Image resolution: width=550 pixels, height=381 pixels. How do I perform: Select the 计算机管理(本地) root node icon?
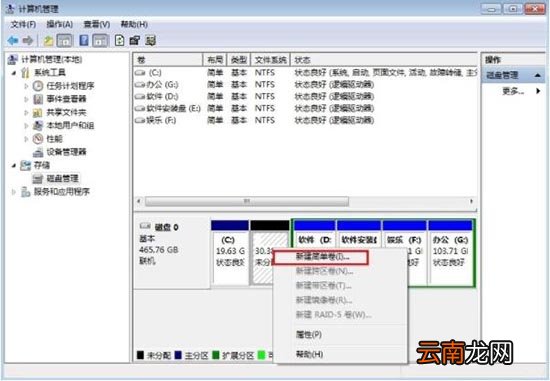(x=13, y=59)
